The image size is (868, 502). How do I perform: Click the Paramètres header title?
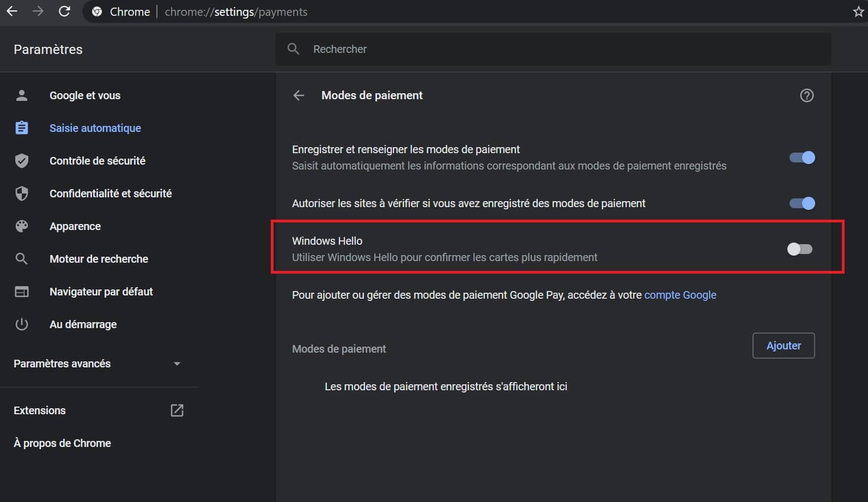[48, 50]
